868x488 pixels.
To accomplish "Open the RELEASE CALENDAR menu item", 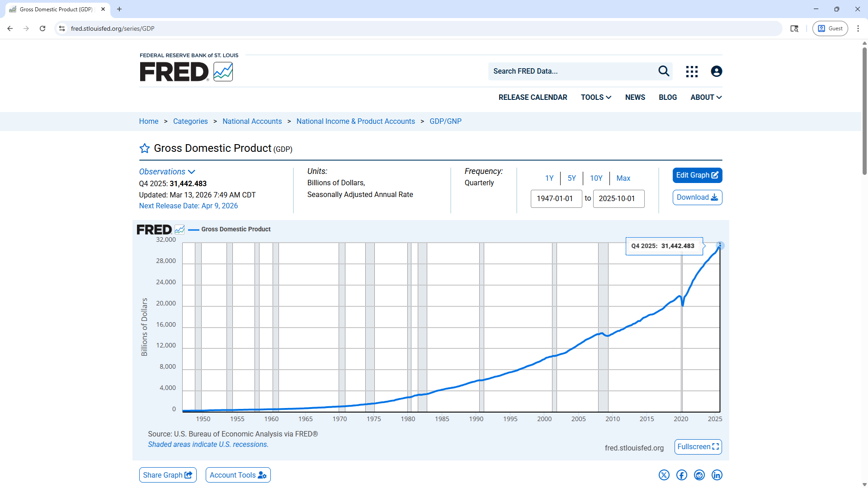I will coord(533,98).
